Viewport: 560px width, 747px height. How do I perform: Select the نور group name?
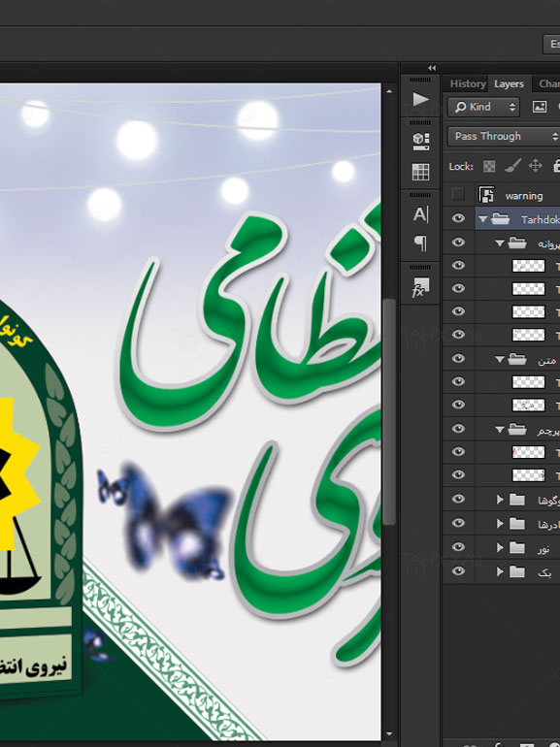tap(544, 548)
